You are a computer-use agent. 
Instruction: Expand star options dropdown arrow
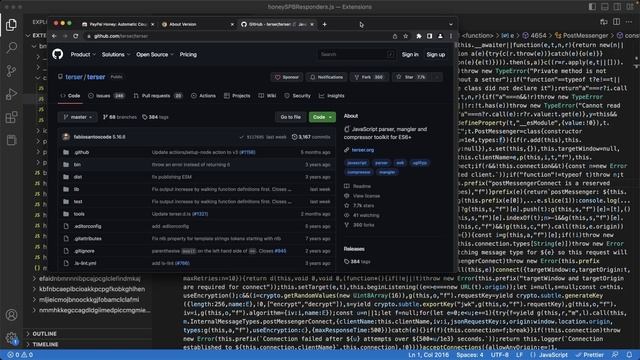coord(437,77)
